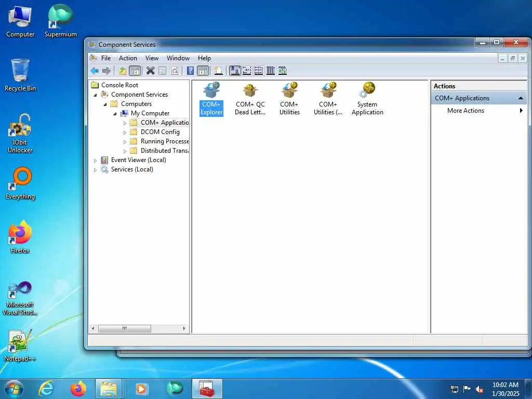Click the Refresh toolbar icon
This screenshot has width=532, height=399.
tap(175, 71)
